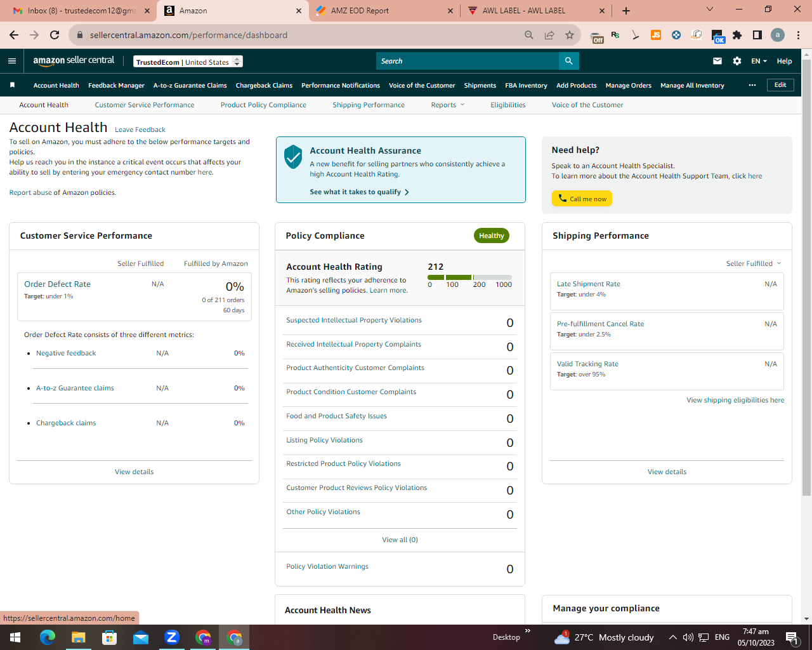Viewport: 812px width, 650px height.
Task: Click the Call me now button
Action: pos(582,199)
